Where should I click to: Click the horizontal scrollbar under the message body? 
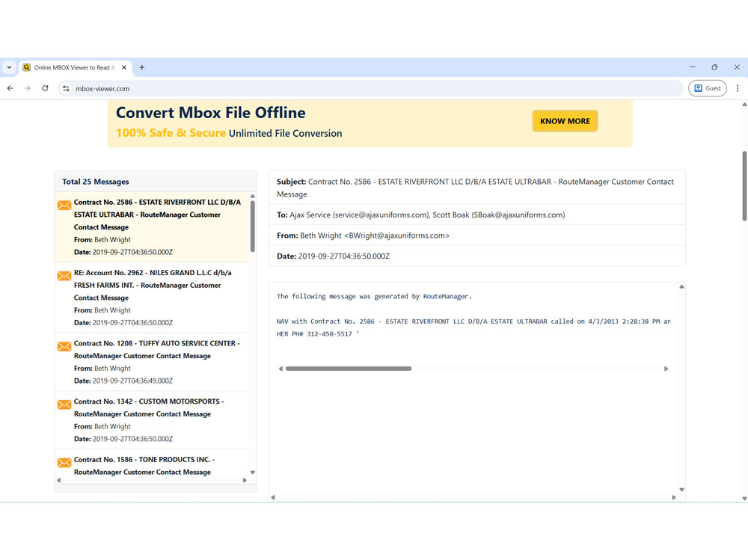pos(348,369)
